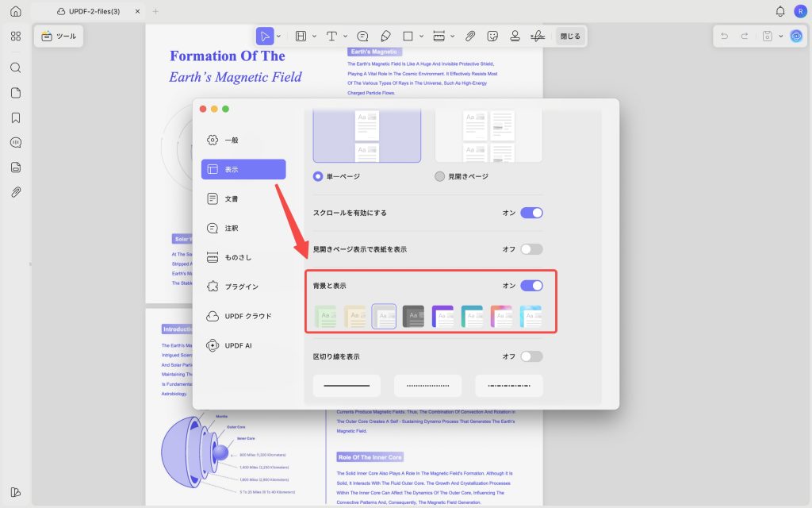Open UPDF AI settings section
The height and width of the screenshot is (508, 812).
(x=243, y=345)
